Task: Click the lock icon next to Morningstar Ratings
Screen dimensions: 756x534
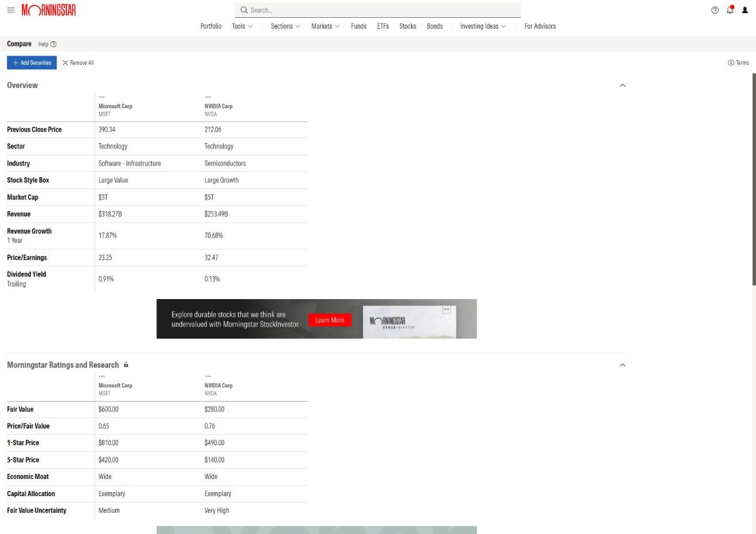Action: (x=126, y=364)
